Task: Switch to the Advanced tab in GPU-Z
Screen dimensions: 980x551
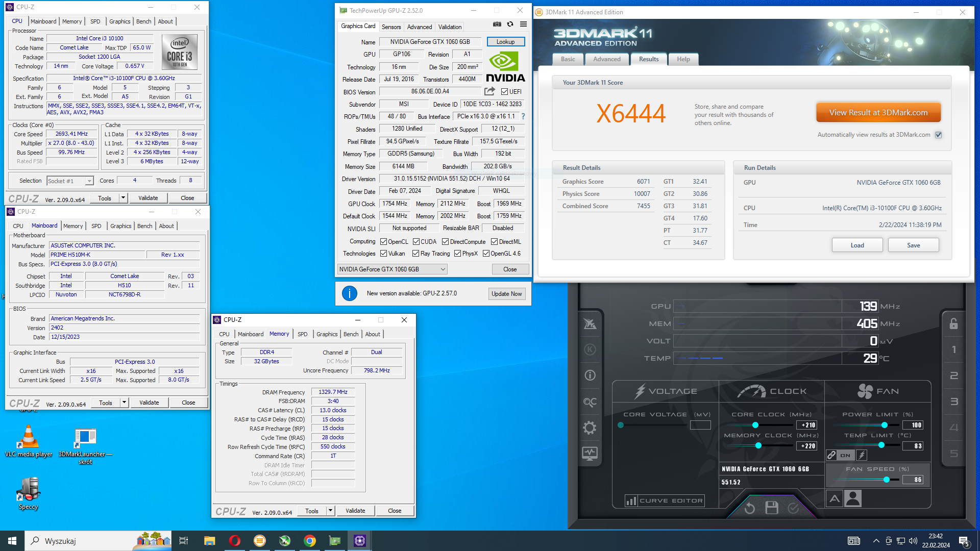Action: [x=420, y=27]
